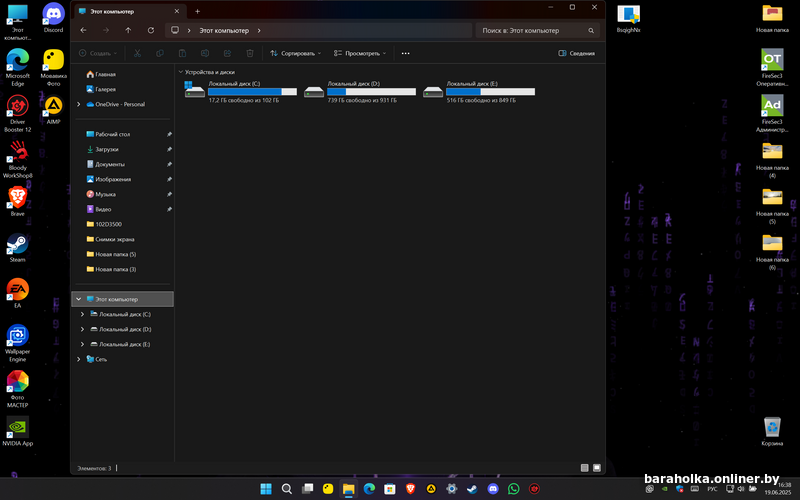Select NVIDIA App desktop shortcut
The height and width of the screenshot is (500, 800).
[17, 432]
